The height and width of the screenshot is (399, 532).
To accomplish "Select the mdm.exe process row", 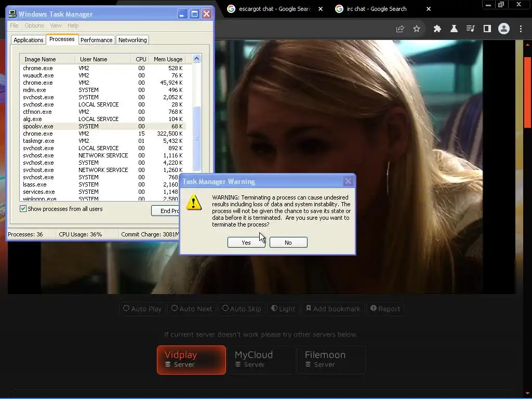I will click(x=103, y=90).
